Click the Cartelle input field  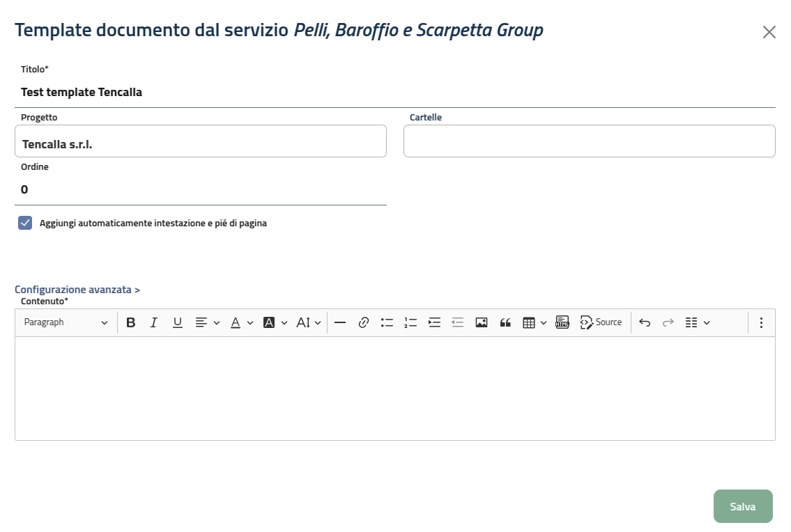589,141
